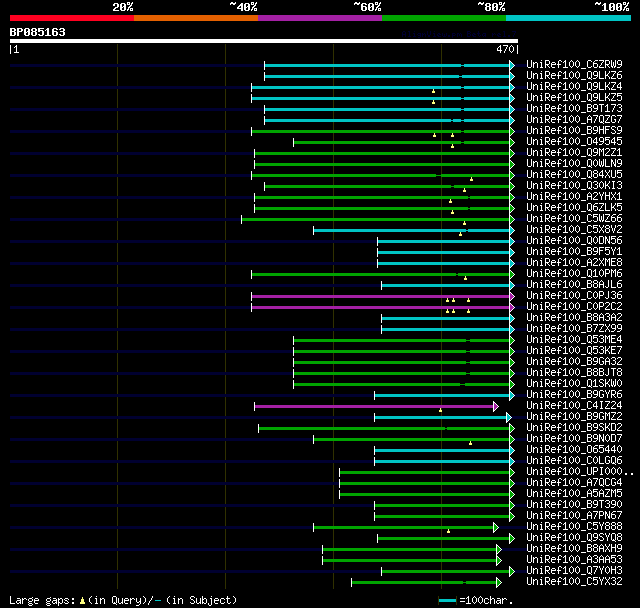Open the UniRef100_C5WZ66 hit
Screen dimensions: 640x608
coord(574,219)
